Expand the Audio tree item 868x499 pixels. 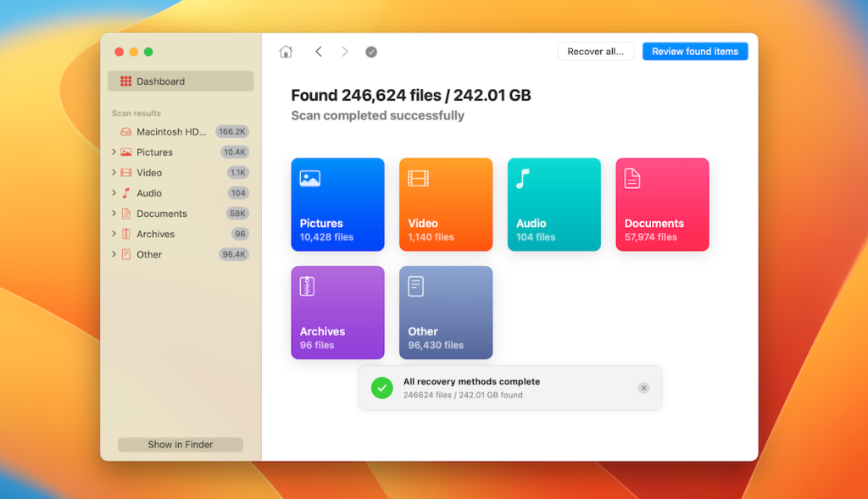[x=114, y=192]
